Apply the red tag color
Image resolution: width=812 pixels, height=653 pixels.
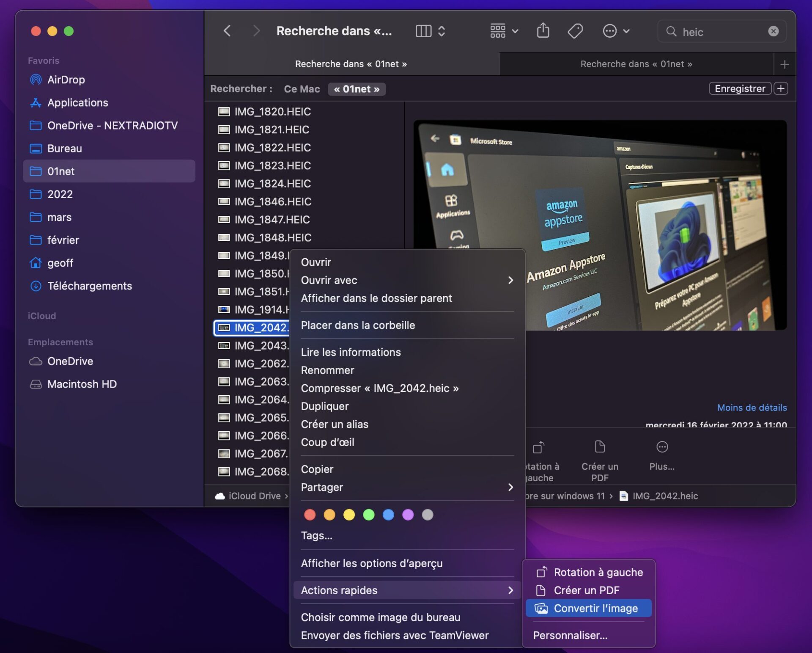pyautogui.click(x=310, y=515)
